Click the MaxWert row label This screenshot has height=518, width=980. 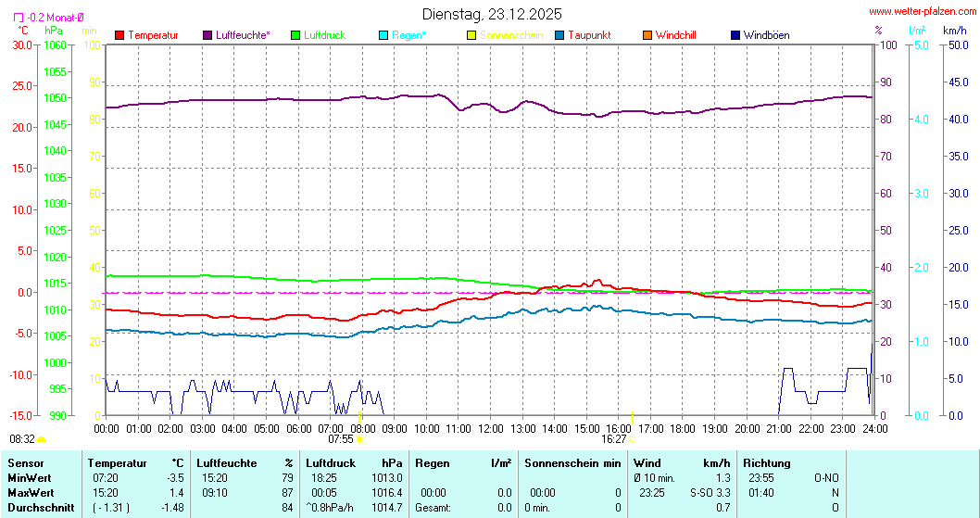[x=31, y=492]
